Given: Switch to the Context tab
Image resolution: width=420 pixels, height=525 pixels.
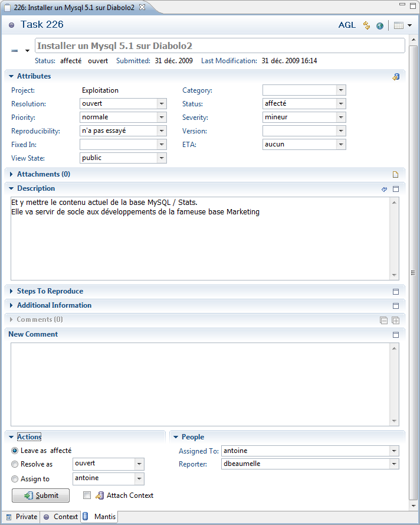Looking at the screenshot, I should pos(61,517).
